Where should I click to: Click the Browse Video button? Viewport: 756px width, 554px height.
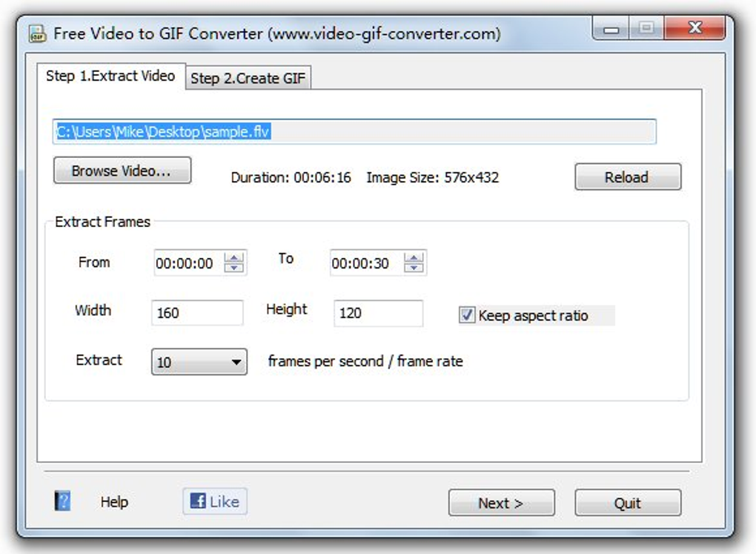click(122, 170)
